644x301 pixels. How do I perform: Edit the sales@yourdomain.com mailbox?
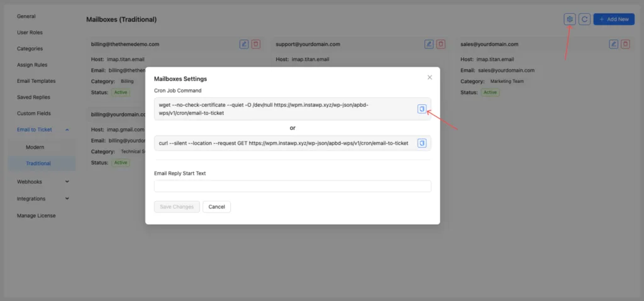point(613,44)
